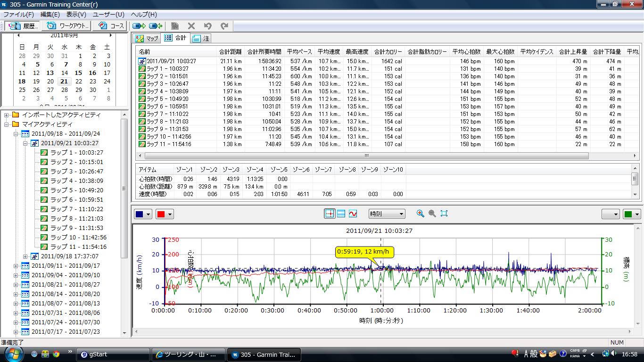The image size is (644, 362).
Task: Select ラップ 7 - 11:10:22 table row
Action: (387, 114)
